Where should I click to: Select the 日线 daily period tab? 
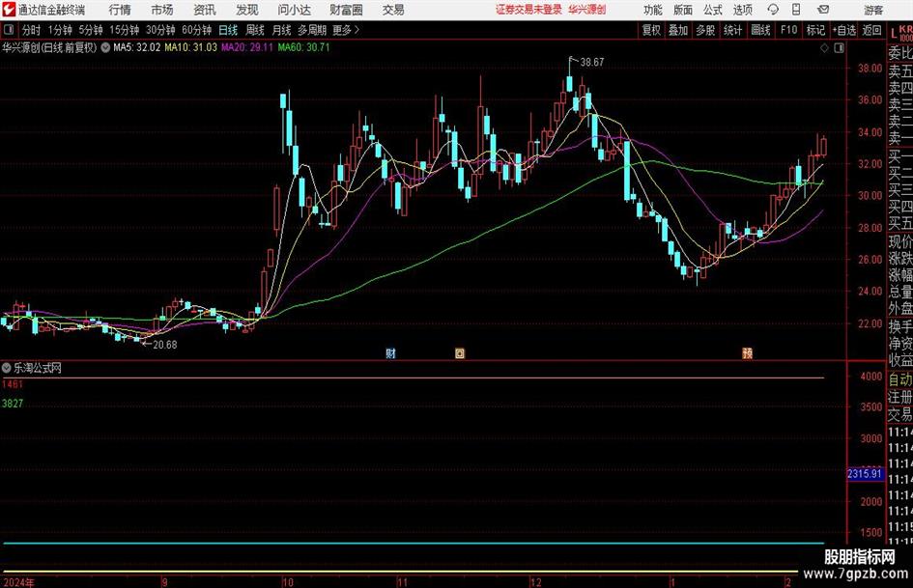coord(228,30)
